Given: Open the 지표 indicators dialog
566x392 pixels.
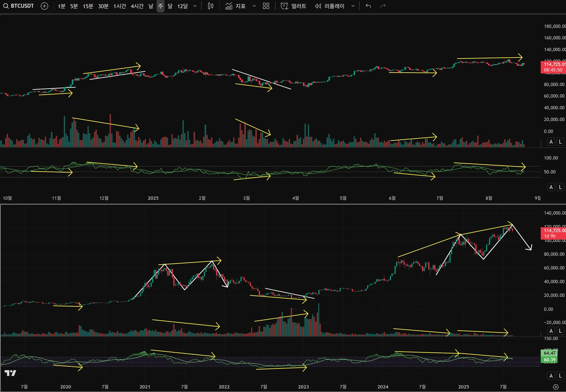Looking at the screenshot, I should pos(235,6).
